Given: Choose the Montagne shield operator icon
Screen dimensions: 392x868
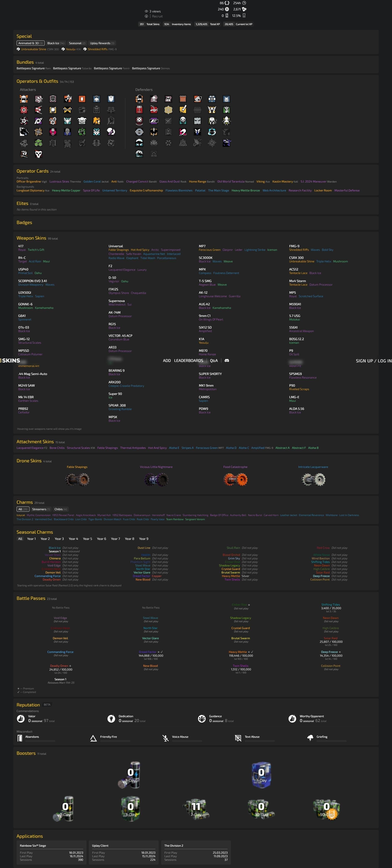Looking at the screenshot, I should 111,99.
